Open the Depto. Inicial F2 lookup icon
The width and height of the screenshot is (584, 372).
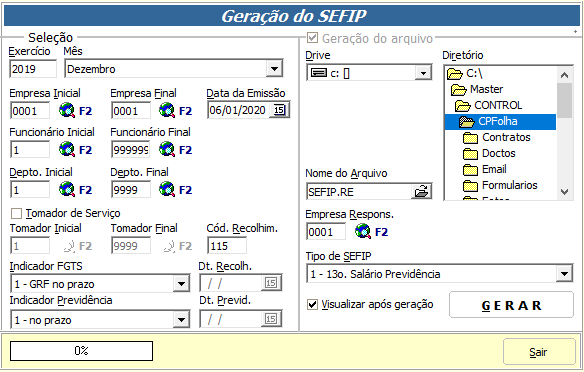(67, 190)
